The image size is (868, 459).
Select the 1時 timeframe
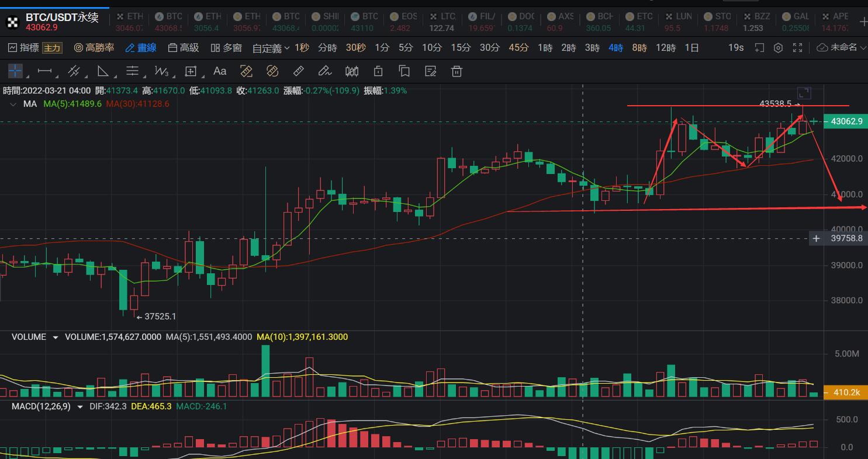pyautogui.click(x=545, y=48)
